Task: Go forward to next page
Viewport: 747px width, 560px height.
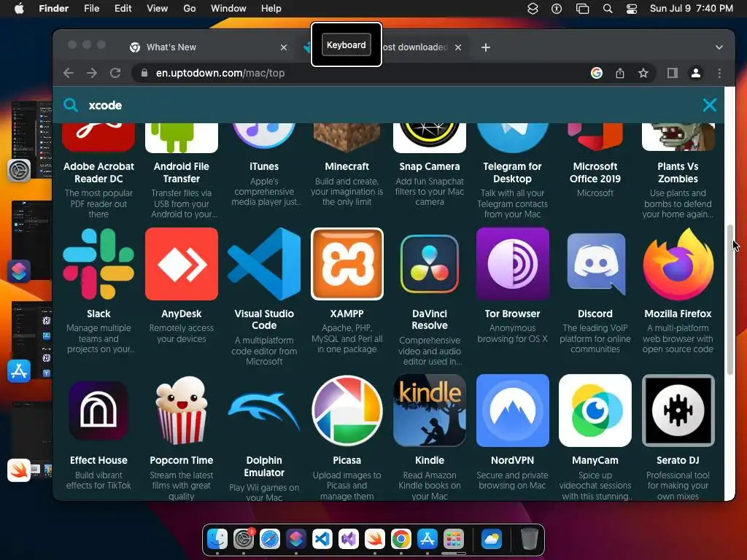Action: click(92, 74)
